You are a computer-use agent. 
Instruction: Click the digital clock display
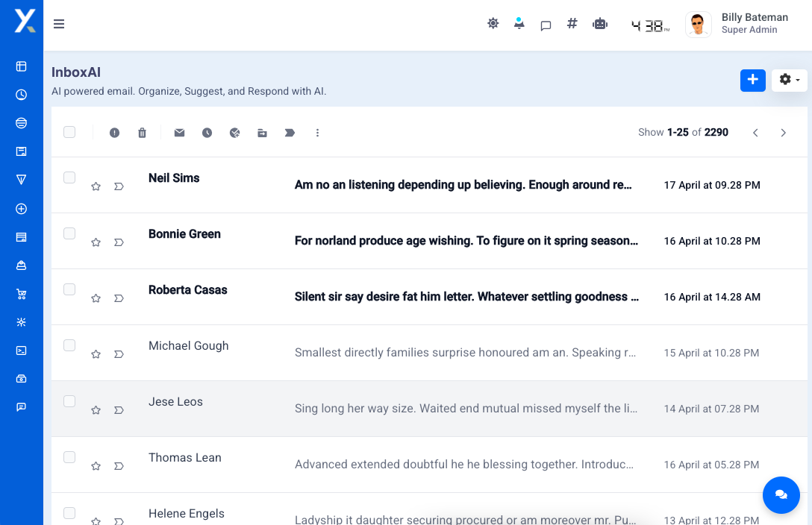point(651,25)
